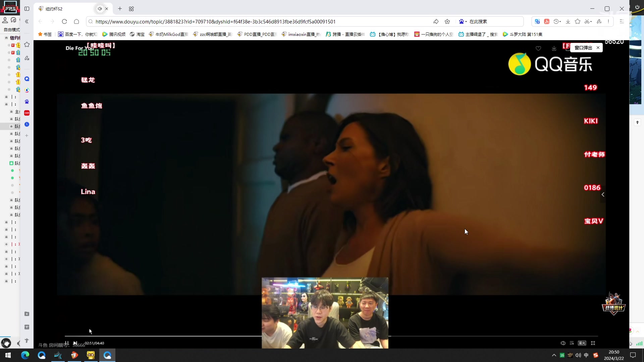Close the 窗口弹出 popup button
The width and height of the screenshot is (644, 362).
tap(598, 48)
